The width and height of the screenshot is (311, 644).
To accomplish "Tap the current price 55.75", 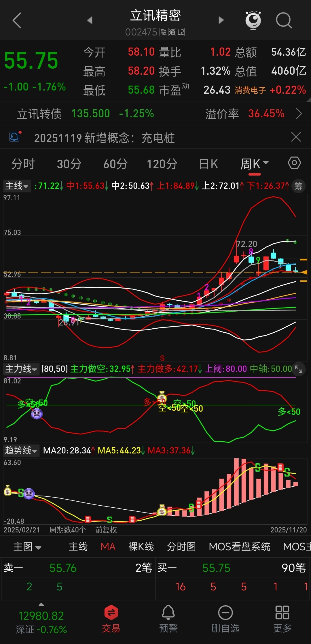I will 31,61.
